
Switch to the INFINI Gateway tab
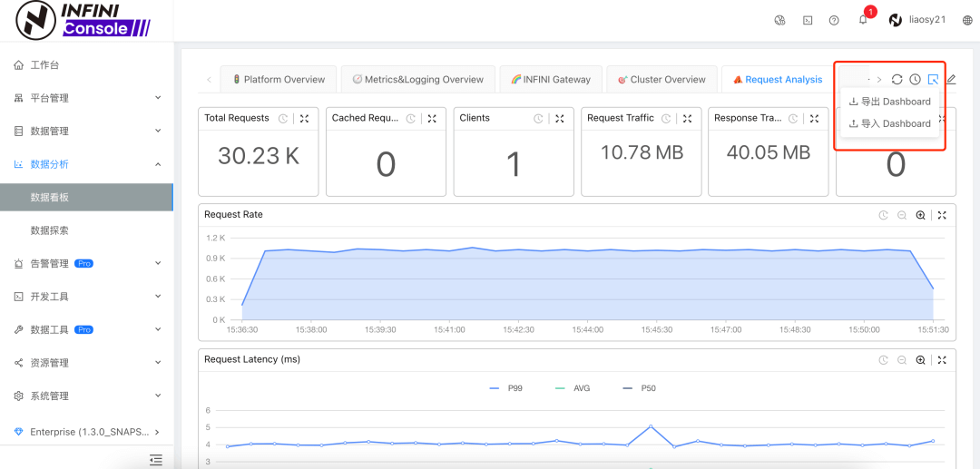[x=551, y=79]
